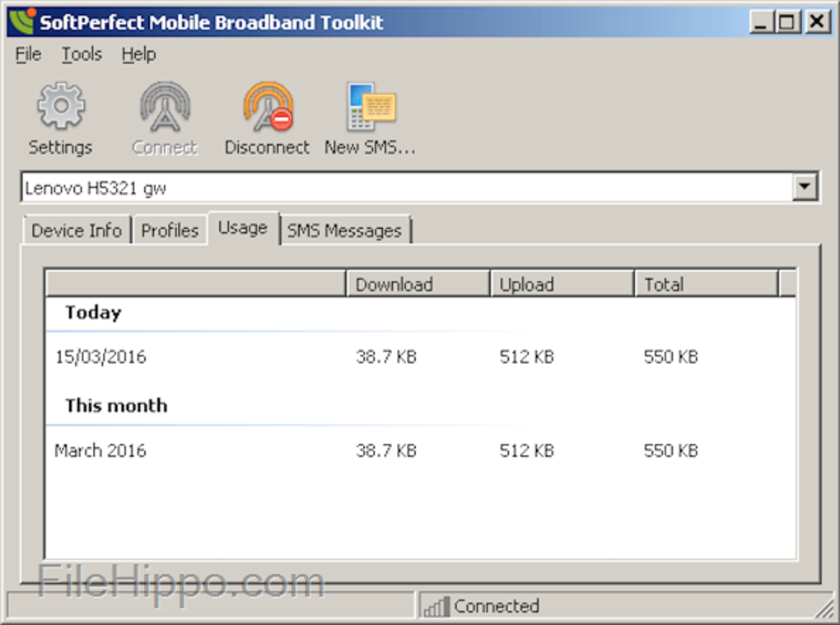The width and height of the screenshot is (840, 625).
Task: Go to the SMS Messages tab
Action: tap(344, 231)
